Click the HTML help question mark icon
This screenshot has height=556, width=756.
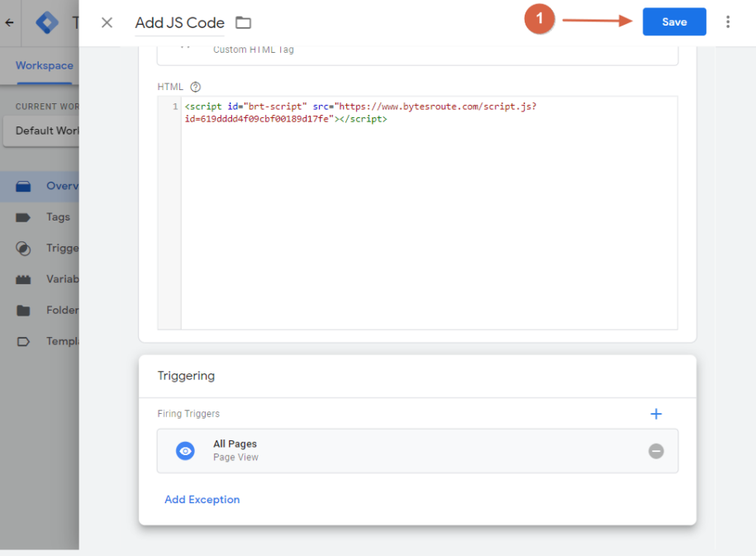(195, 87)
